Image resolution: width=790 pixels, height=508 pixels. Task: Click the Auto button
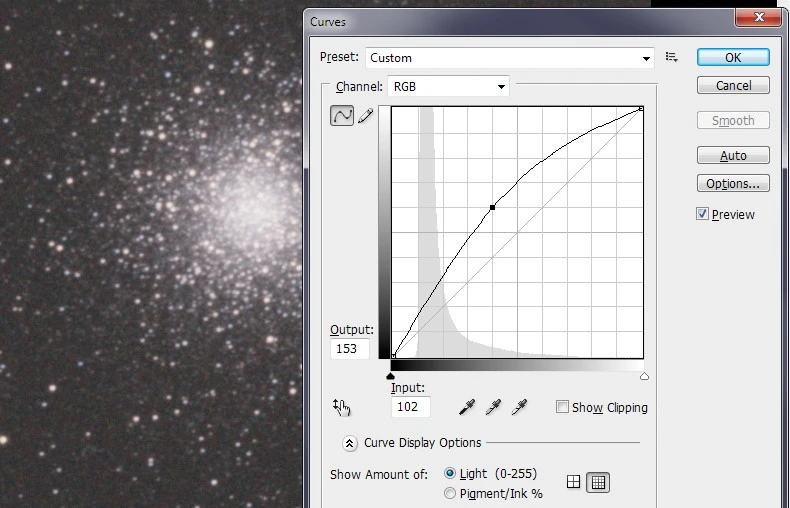733,156
